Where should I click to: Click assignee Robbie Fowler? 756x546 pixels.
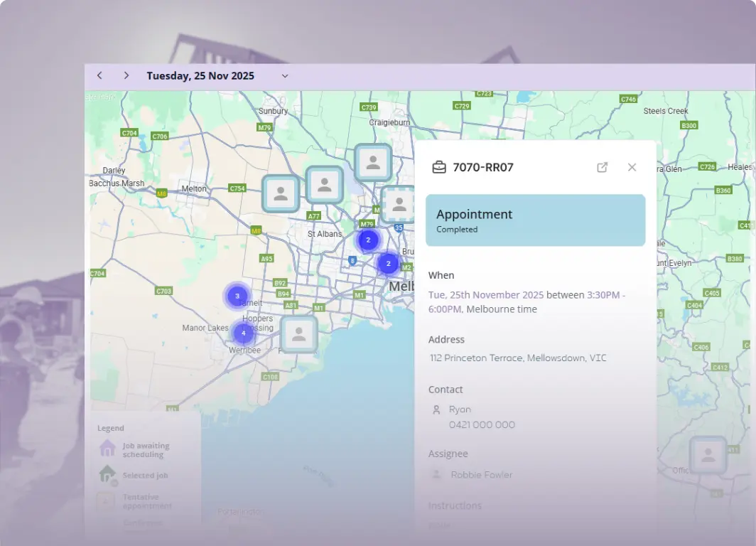[481, 475]
